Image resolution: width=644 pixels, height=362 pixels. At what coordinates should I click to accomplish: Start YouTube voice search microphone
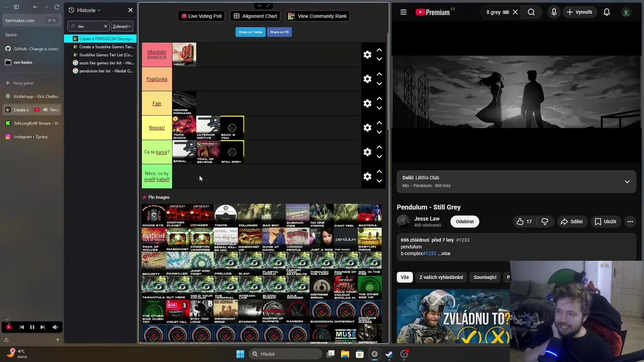point(554,12)
